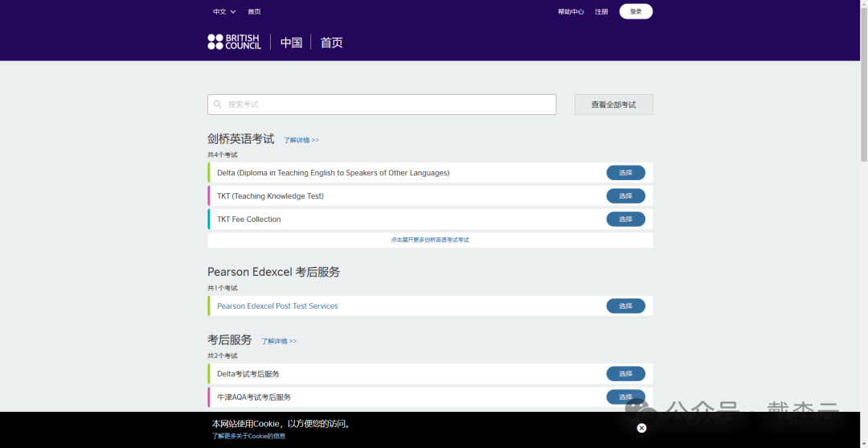The image size is (868, 448).
Task: Focus the 搜索考试 search field
Action: 382,104
